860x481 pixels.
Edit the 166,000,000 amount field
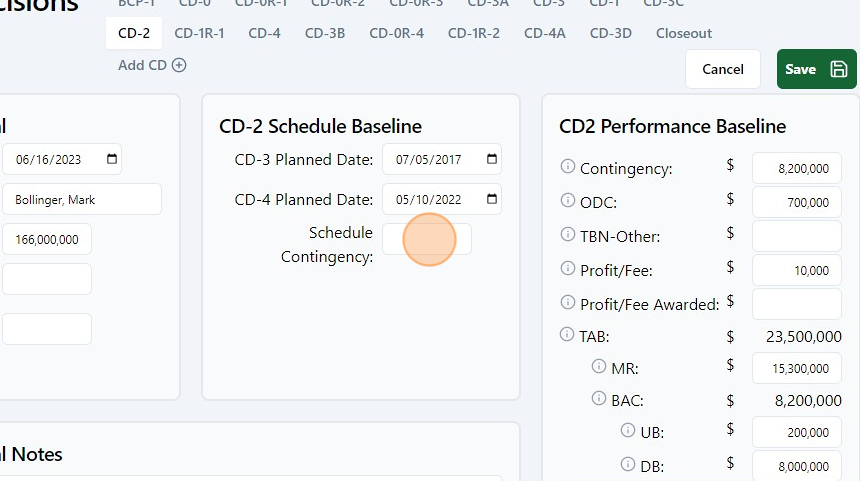click(47, 239)
